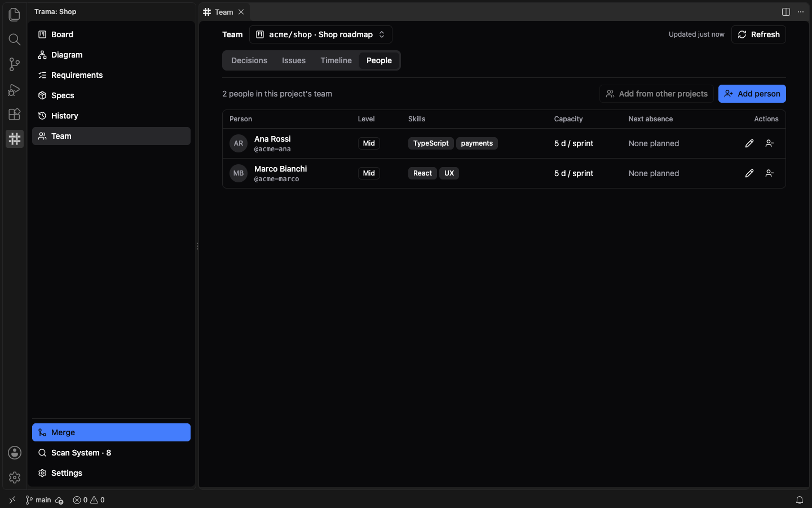
Task: Edit Marco Bianchi with the pencil icon
Action: click(x=749, y=173)
